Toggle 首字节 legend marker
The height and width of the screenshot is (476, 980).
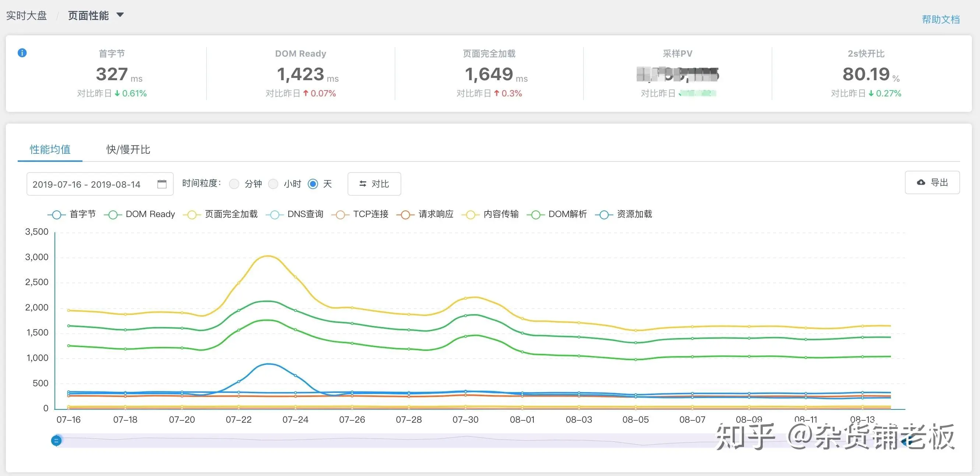56,215
